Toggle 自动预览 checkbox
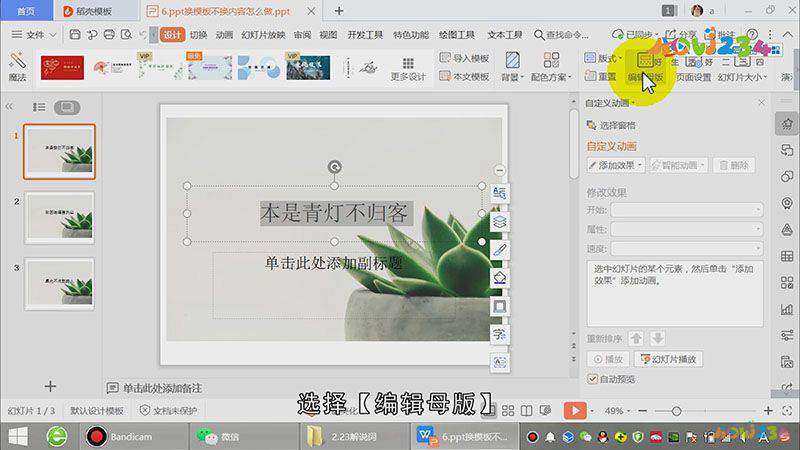 click(x=592, y=379)
